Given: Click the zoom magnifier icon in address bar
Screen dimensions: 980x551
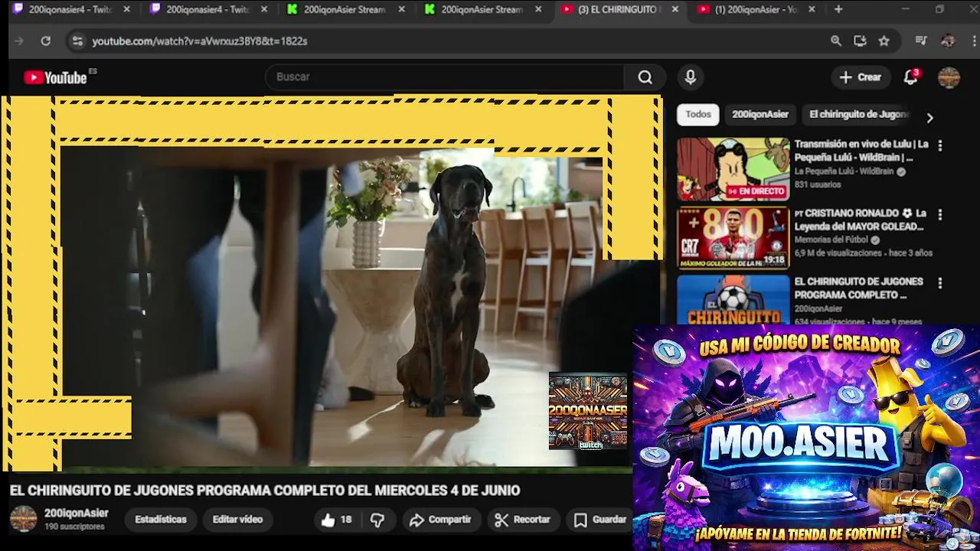Looking at the screenshot, I should point(836,41).
